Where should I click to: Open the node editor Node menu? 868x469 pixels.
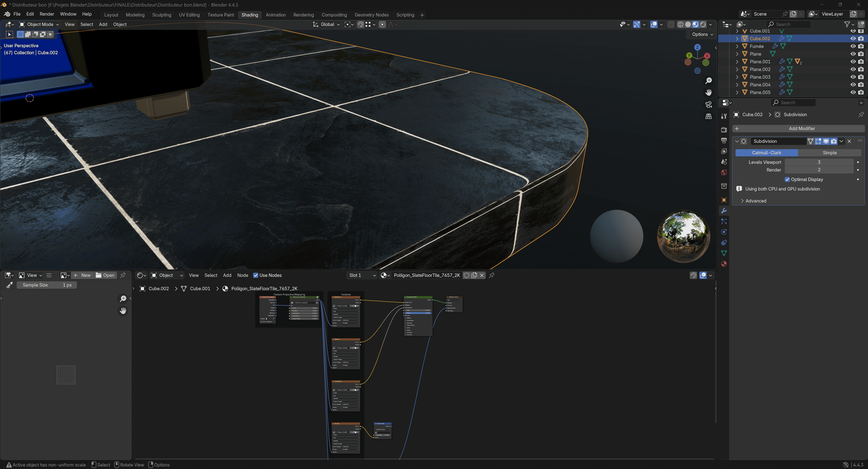point(243,275)
